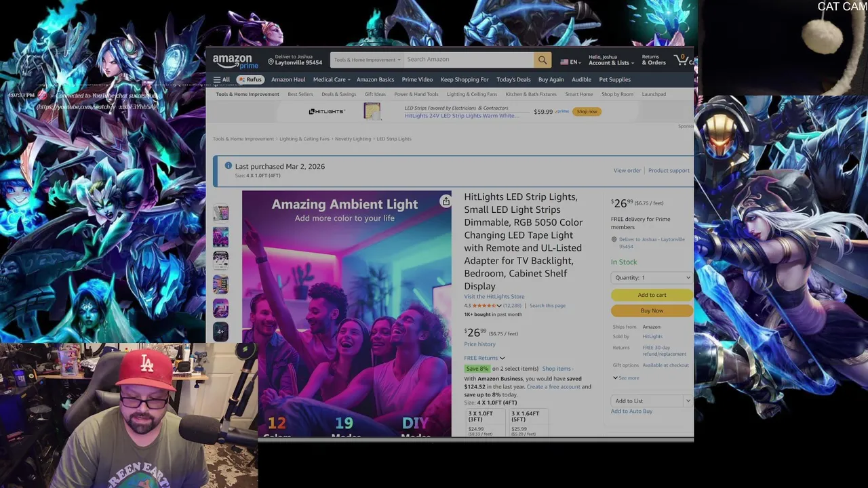Click the Add to cart button
The image size is (868, 488).
[652, 295]
